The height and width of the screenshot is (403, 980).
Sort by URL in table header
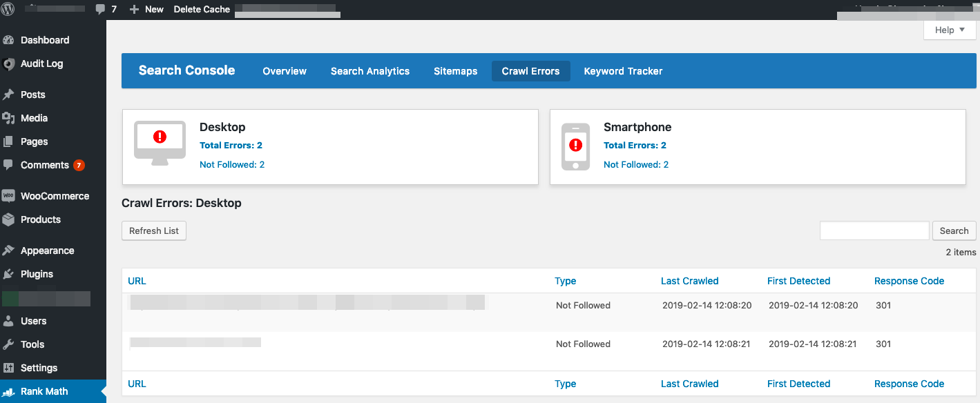pos(137,281)
